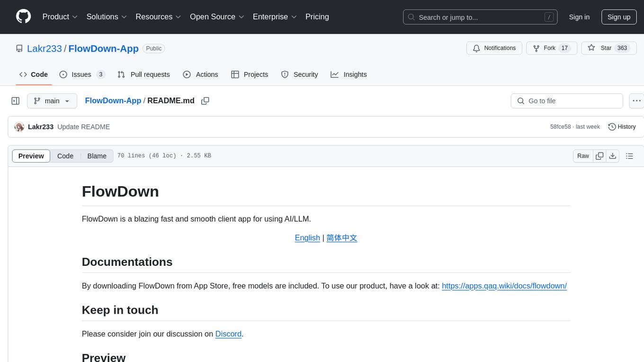
Task: Go to the Pull requests tab
Action: [143, 74]
